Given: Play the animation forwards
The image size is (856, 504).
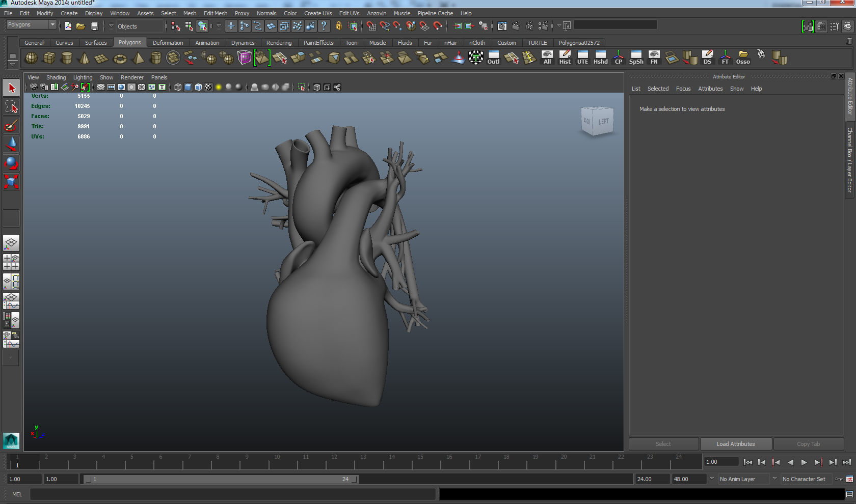Looking at the screenshot, I should [804, 462].
